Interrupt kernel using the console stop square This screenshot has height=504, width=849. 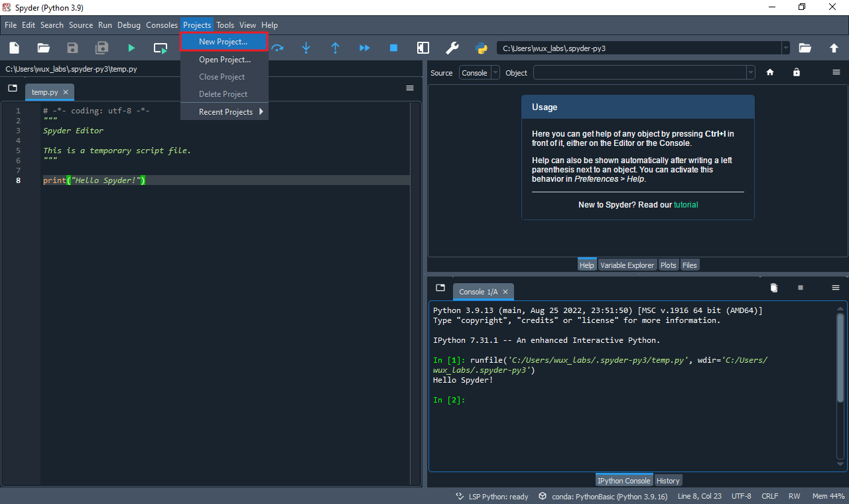[x=801, y=288]
